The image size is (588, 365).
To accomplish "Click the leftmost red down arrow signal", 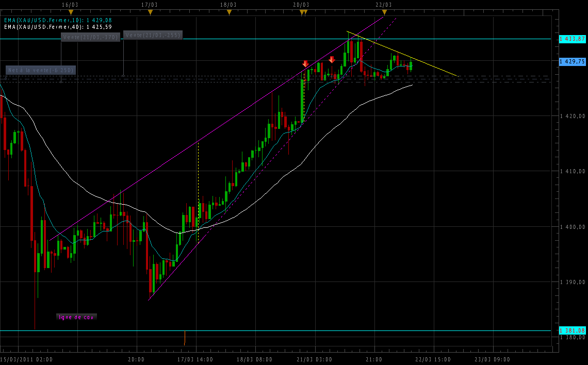I will point(305,64).
